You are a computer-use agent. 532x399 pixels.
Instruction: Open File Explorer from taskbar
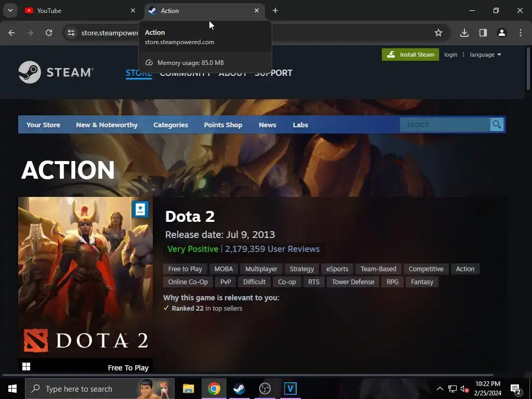(x=188, y=389)
